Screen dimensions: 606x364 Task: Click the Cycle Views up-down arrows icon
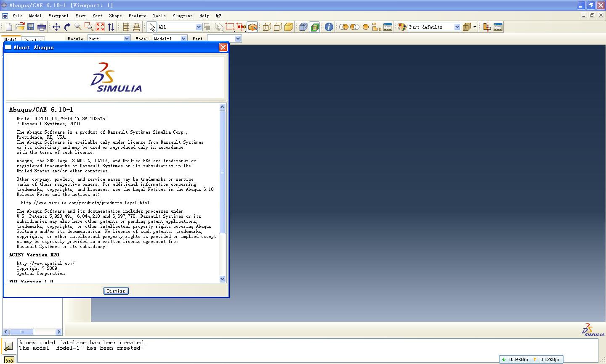pos(111,27)
